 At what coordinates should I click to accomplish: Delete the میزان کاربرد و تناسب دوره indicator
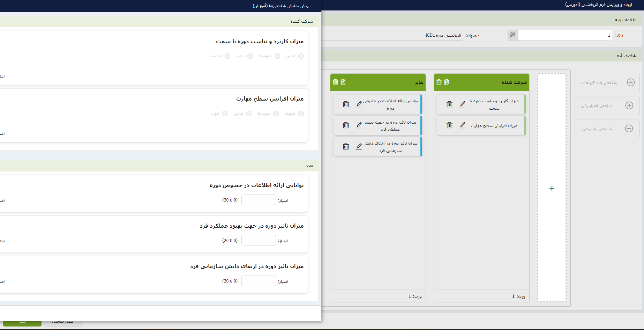click(449, 104)
